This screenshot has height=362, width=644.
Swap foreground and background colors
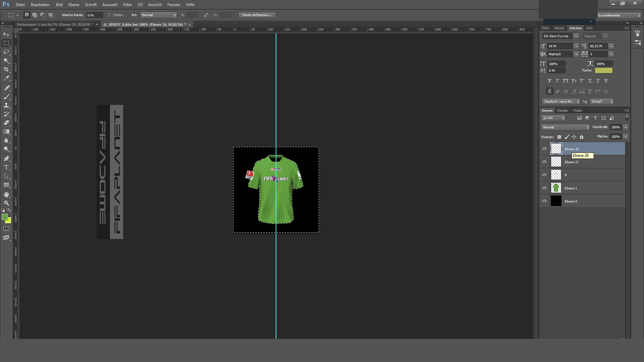(x=9, y=210)
